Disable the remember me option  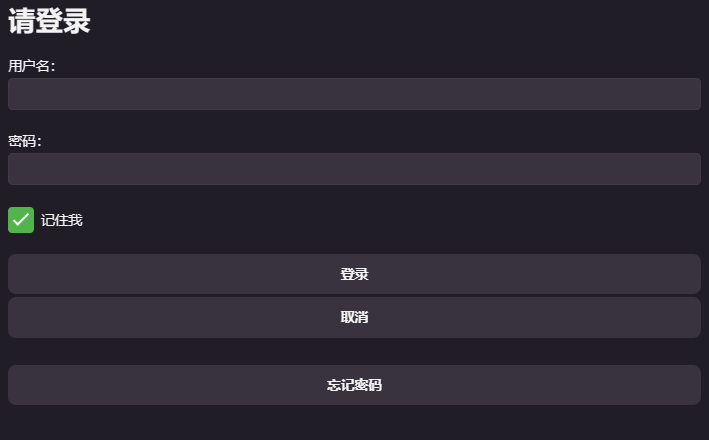[x=21, y=220]
